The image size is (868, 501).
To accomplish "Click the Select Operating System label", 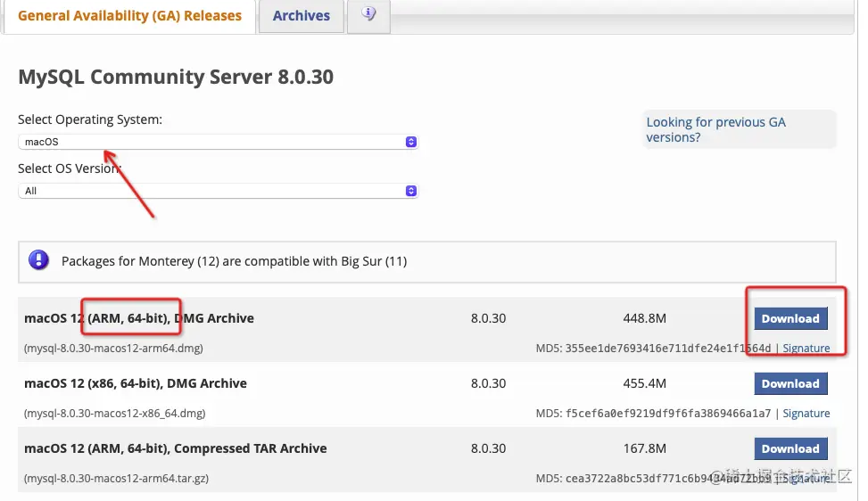I will click(x=90, y=119).
